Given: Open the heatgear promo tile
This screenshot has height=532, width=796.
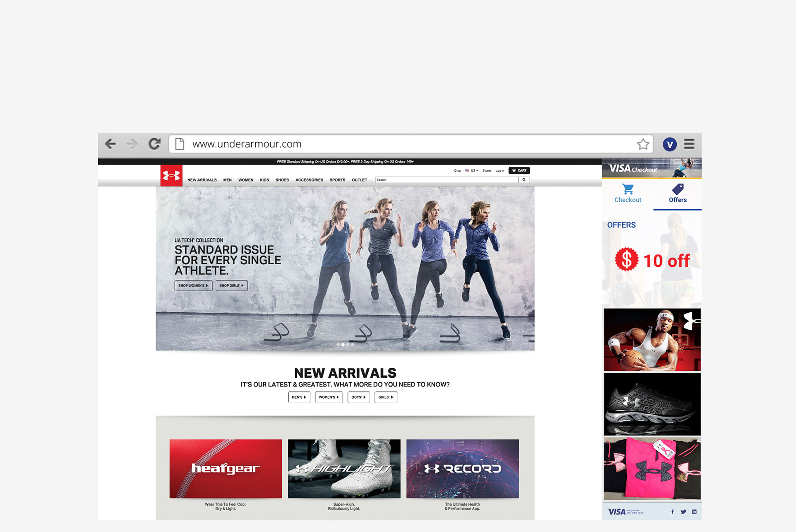Looking at the screenshot, I should click(226, 469).
